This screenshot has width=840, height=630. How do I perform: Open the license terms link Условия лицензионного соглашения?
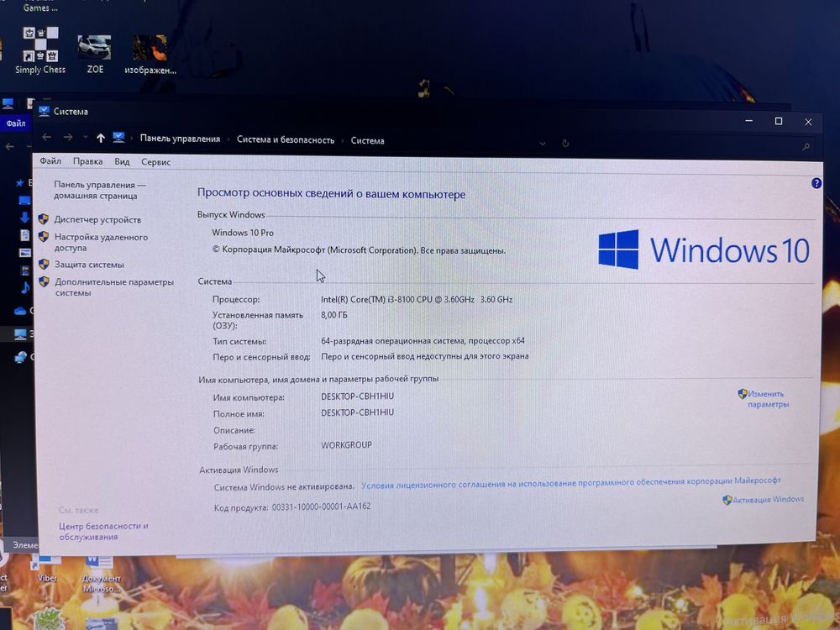click(570, 483)
